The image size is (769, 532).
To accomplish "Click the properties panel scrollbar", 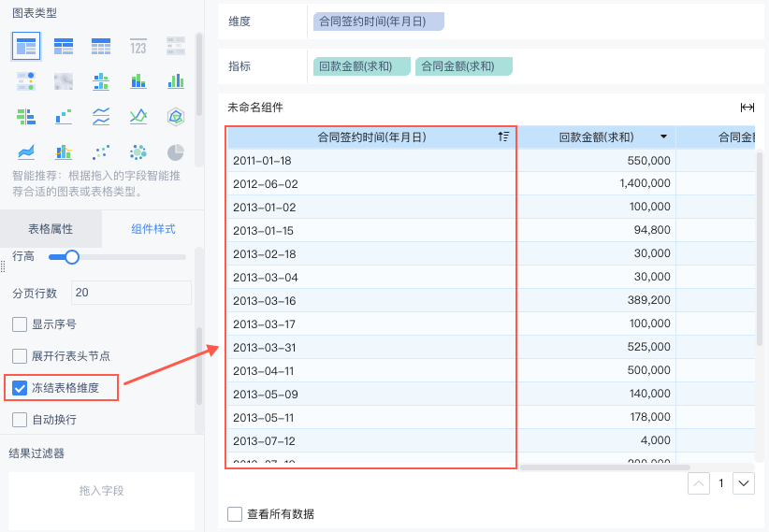I will coord(199,366).
